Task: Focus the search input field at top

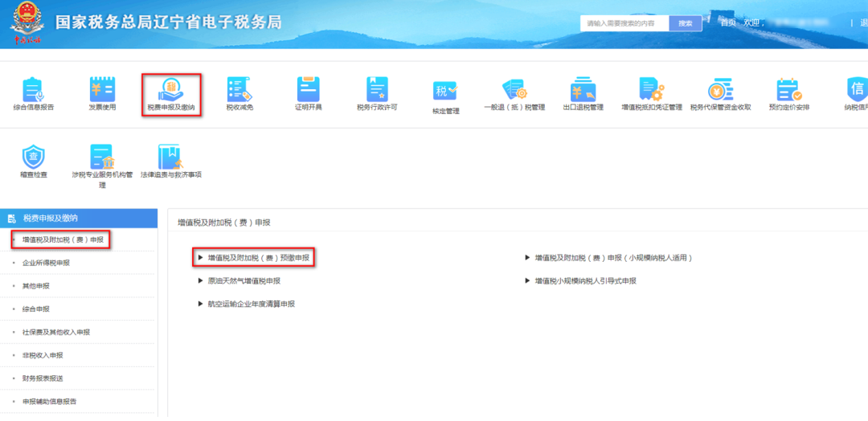Action: [x=624, y=24]
